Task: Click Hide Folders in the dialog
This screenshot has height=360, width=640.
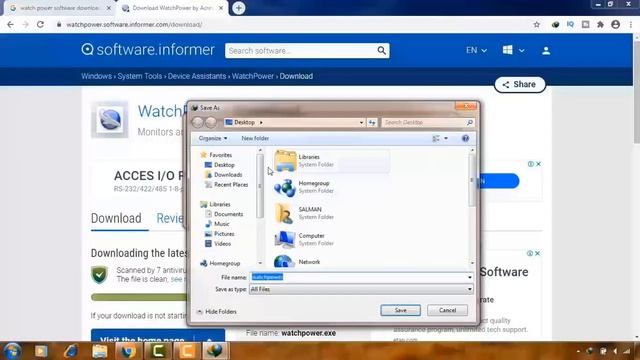Action: coord(217,311)
